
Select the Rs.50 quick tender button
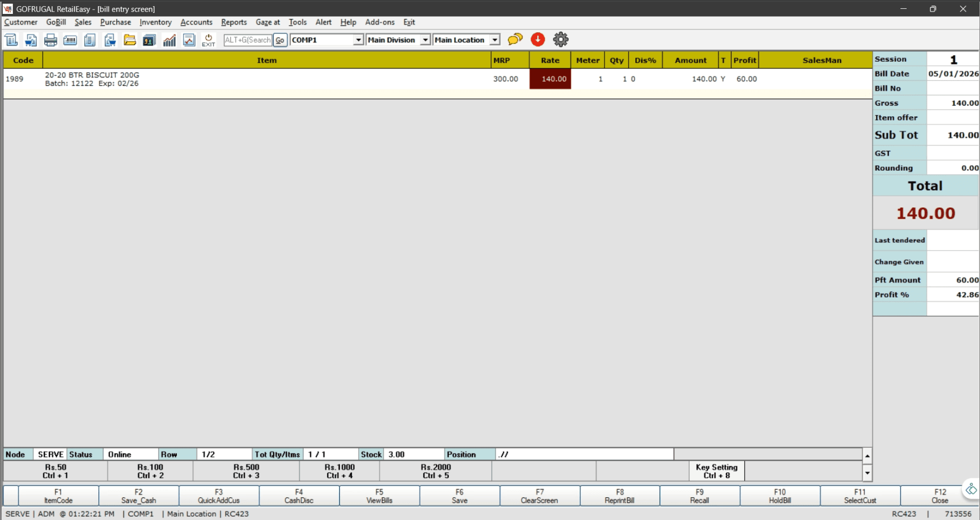(56, 471)
